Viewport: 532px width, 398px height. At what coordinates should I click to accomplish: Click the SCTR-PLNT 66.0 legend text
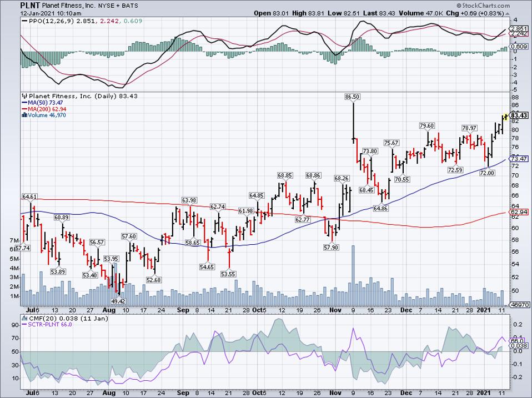pos(50,324)
